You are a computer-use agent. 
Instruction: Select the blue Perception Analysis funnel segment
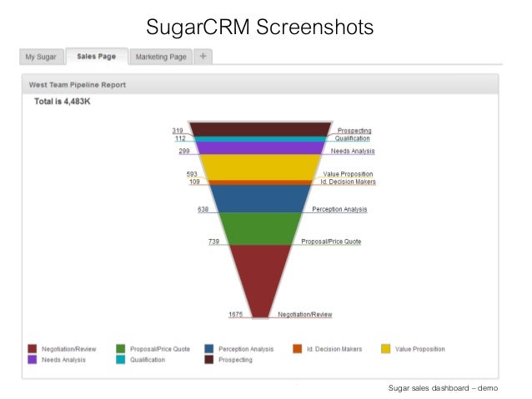coord(260,198)
